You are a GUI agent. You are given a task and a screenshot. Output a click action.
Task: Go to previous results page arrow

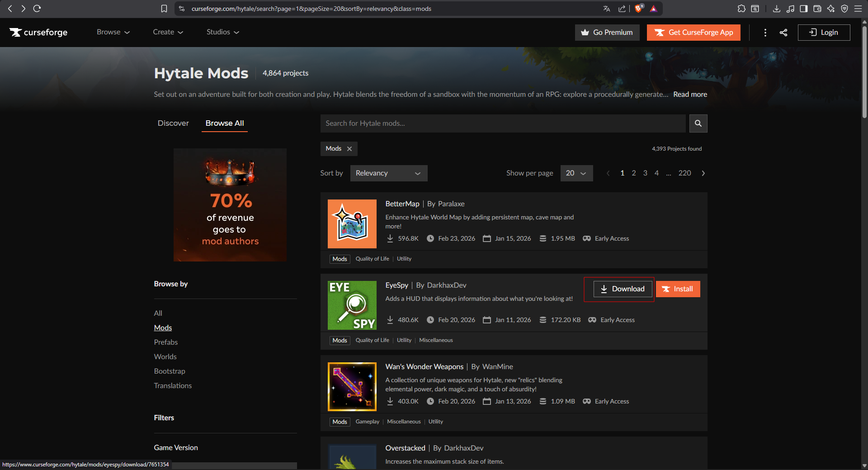608,173
